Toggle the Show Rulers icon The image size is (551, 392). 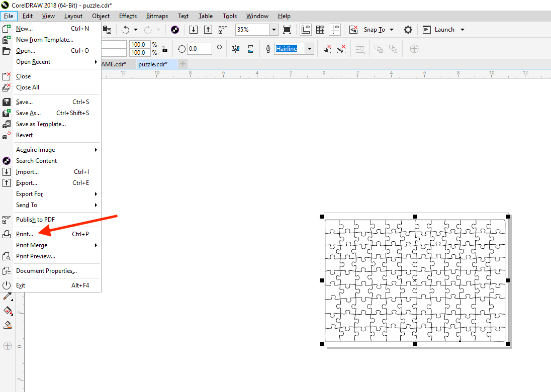[x=306, y=30]
